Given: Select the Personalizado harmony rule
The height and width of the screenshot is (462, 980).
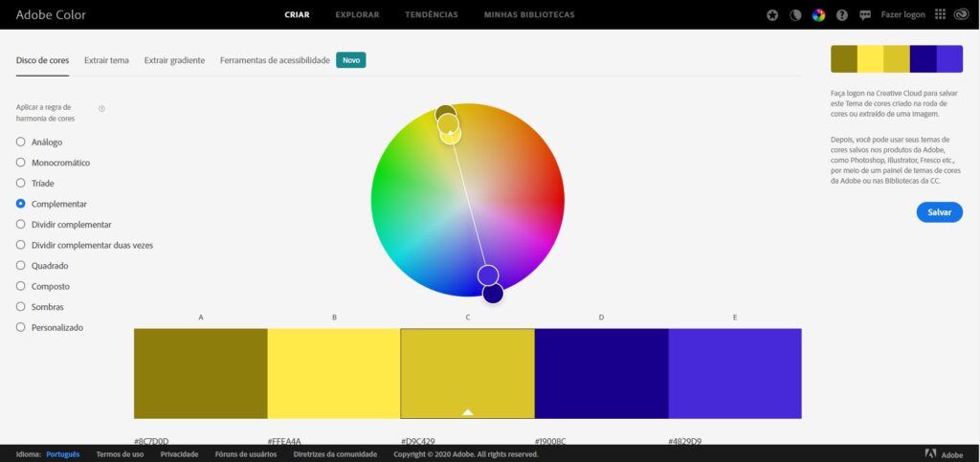Looking at the screenshot, I should point(50,328).
